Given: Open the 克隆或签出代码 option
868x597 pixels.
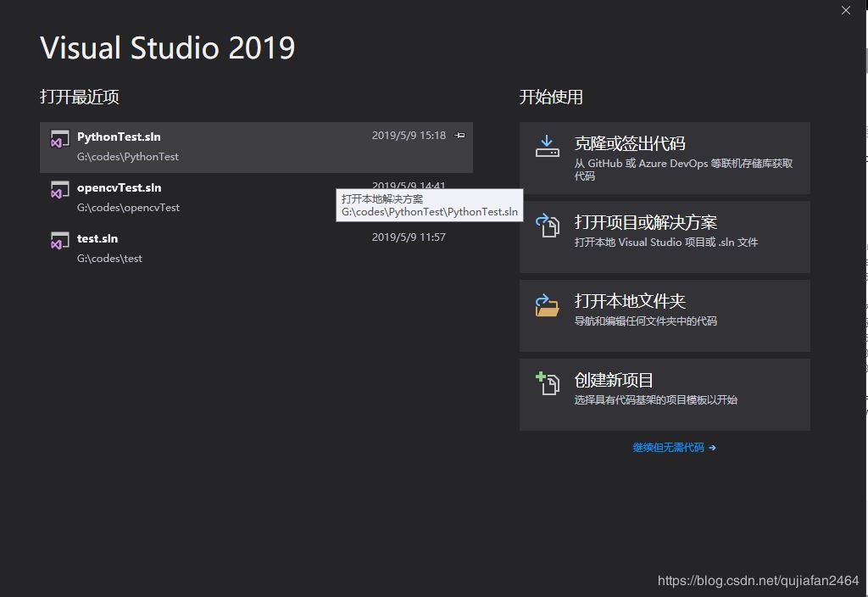Looking at the screenshot, I should pos(664,159).
